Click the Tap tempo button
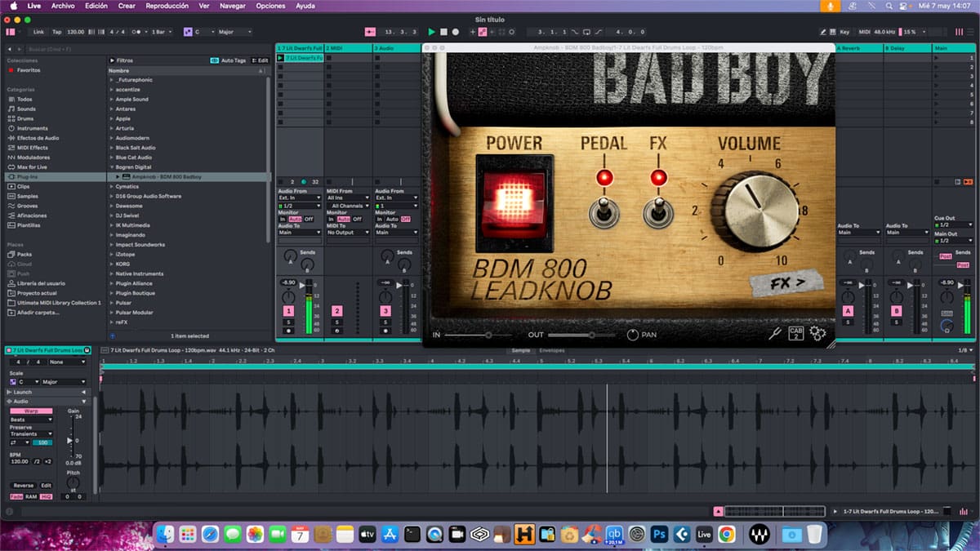980x551 pixels. coord(56,32)
